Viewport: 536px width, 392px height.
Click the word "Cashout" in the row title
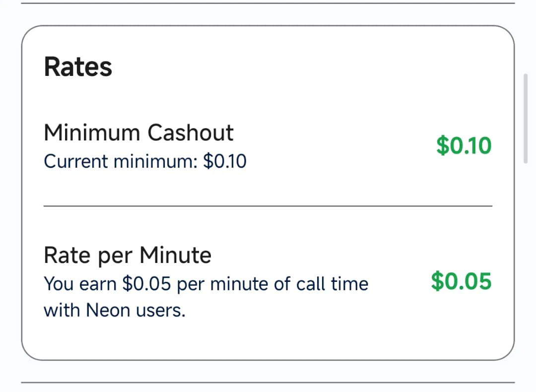[190, 132]
